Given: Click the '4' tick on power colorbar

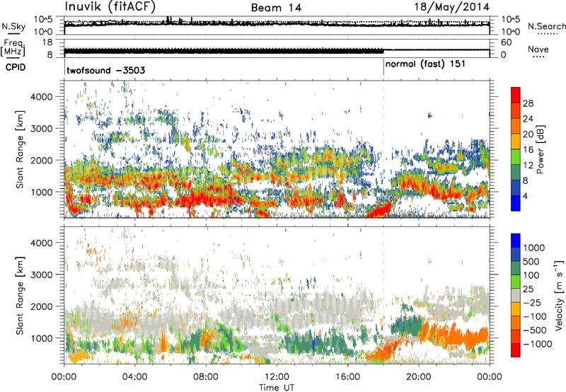Looking at the screenshot, I should (525, 196).
